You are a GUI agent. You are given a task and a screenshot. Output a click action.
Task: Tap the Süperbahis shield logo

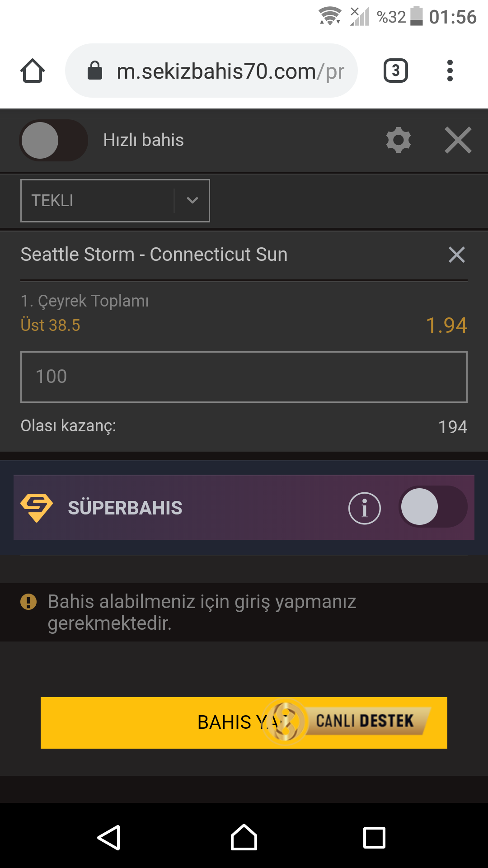click(x=37, y=508)
